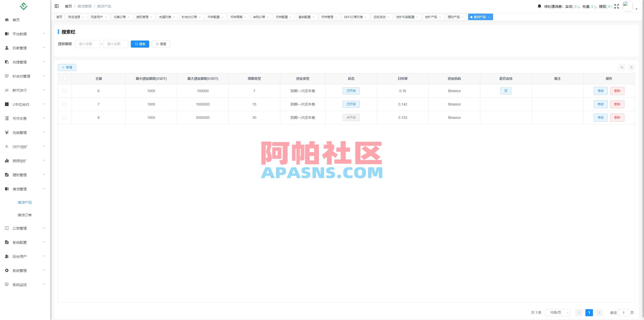
Task: Open the 借贷订单 menu item
Action: tap(25, 215)
